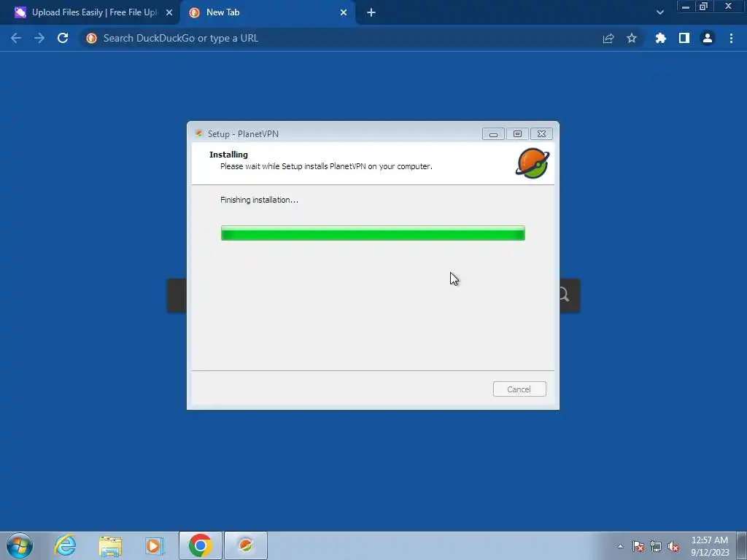Open the Chrome profile avatar

pos(708,38)
